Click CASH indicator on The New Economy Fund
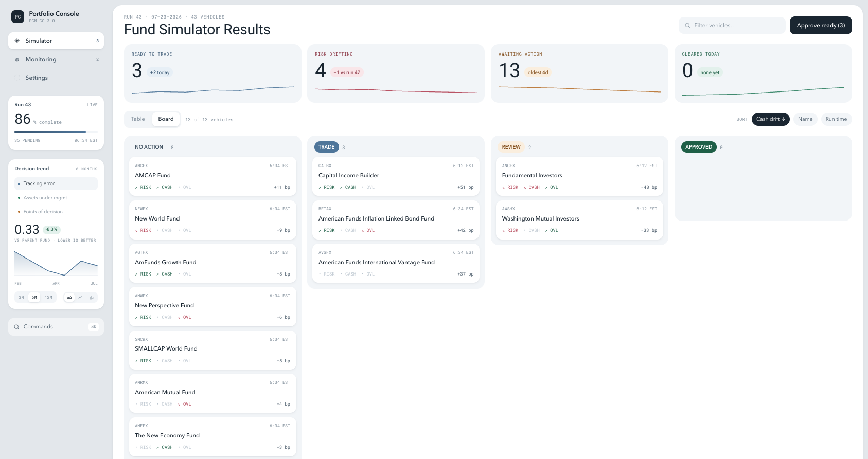The height and width of the screenshot is (459, 868). pos(165,447)
